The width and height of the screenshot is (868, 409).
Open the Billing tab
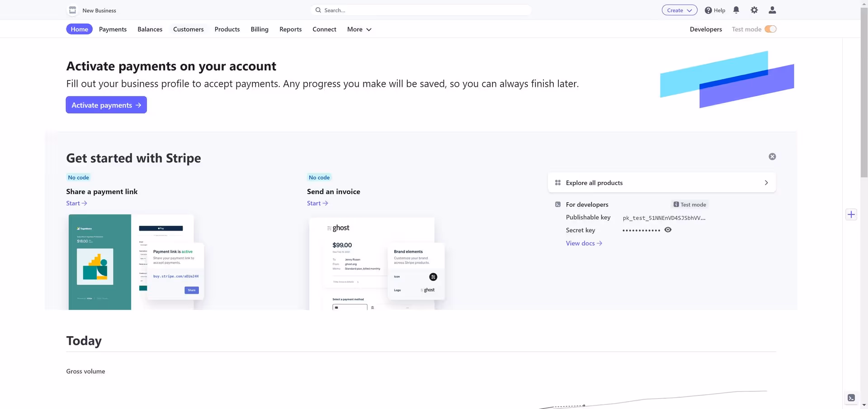pyautogui.click(x=259, y=29)
